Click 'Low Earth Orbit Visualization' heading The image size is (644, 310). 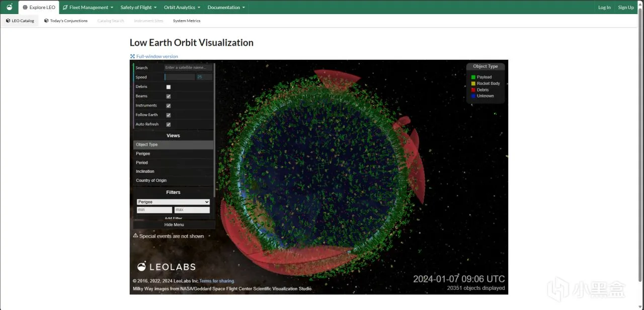192,43
